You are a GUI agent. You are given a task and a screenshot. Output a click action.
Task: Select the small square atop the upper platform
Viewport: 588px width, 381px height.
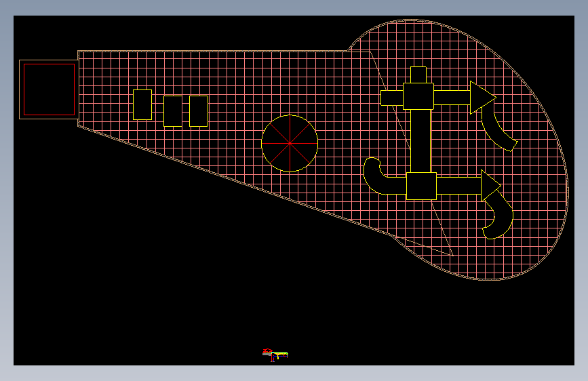pyautogui.click(x=418, y=75)
